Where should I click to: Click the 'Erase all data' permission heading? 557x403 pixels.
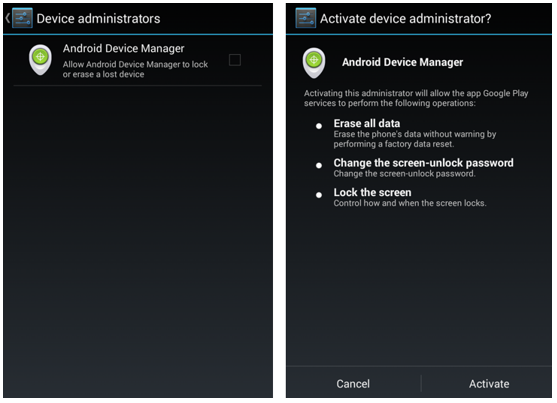pyautogui.click(x=367, y=123)
